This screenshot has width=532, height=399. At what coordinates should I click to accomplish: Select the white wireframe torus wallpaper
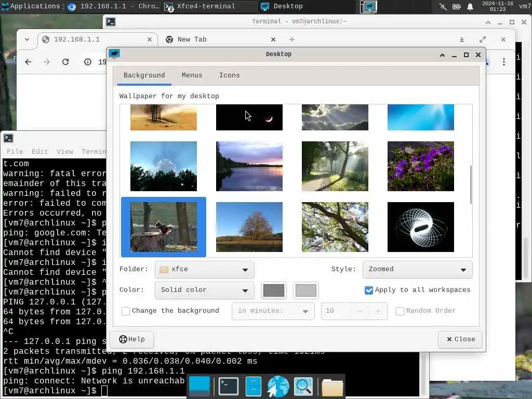click(420, 227)
